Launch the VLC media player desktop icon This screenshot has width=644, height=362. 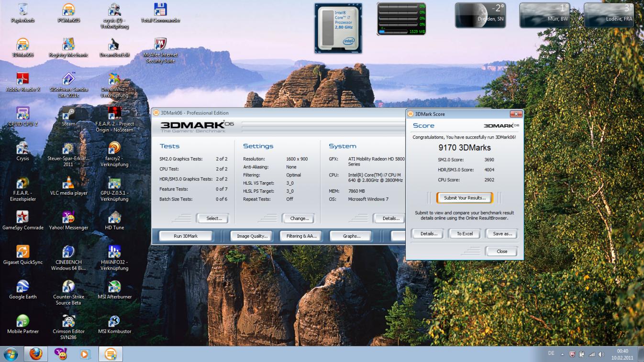(68, 186)
